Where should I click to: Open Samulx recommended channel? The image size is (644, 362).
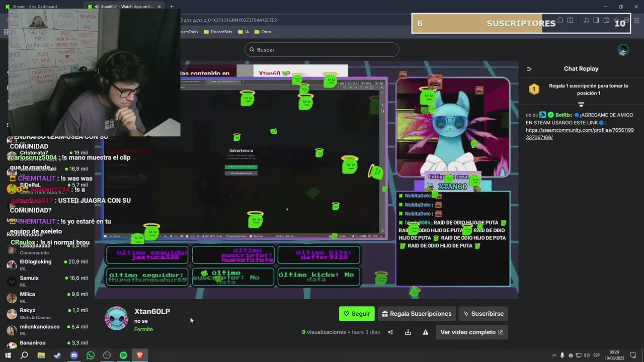[47, 281]
